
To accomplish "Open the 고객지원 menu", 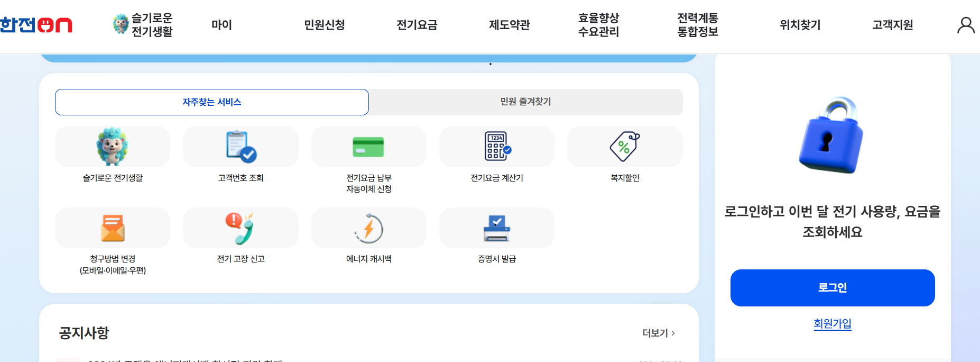I will [x=893, y=25].
